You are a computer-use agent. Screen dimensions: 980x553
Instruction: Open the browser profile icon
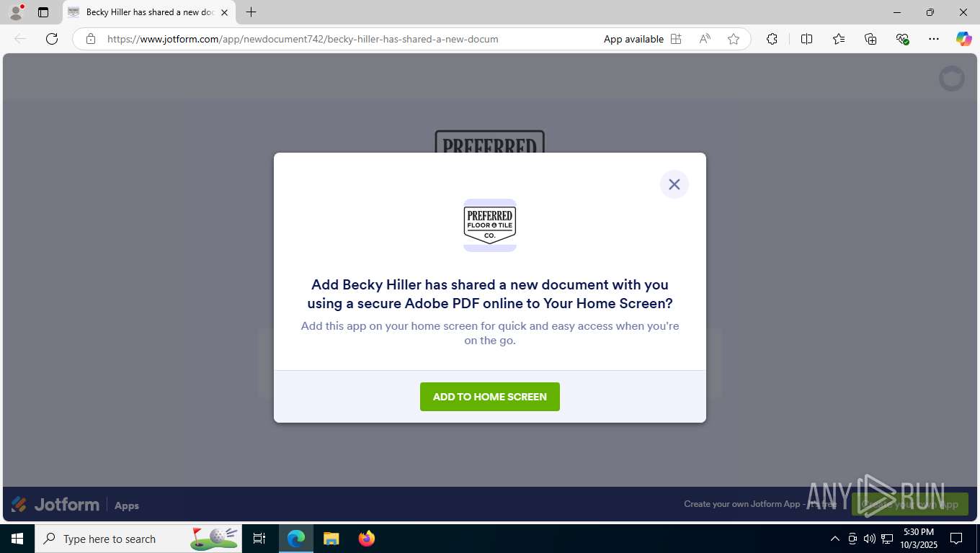[16, 12]
